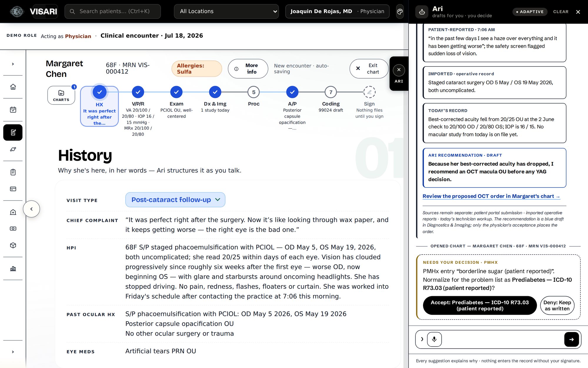Send the message with arrow button
Viewport: 588px width, 368px height.
[x=572, y=339]
